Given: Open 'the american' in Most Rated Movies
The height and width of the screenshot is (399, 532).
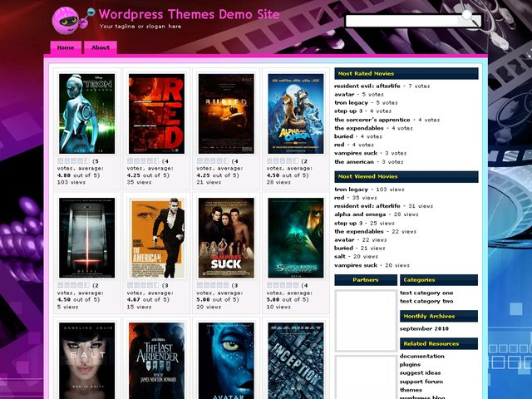Looking at the screenshot, I should [x=353, y=162].
